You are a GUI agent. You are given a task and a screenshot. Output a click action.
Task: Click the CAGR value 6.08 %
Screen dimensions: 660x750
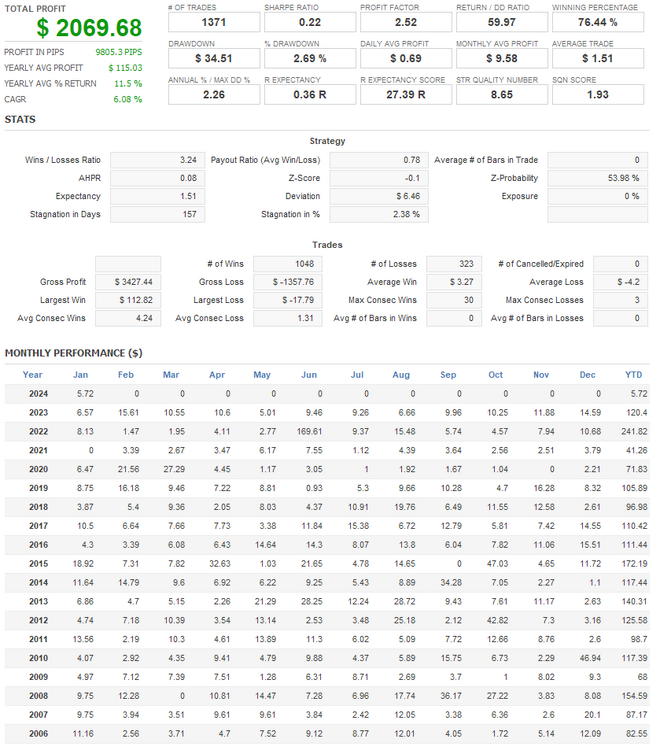point(128,99)
